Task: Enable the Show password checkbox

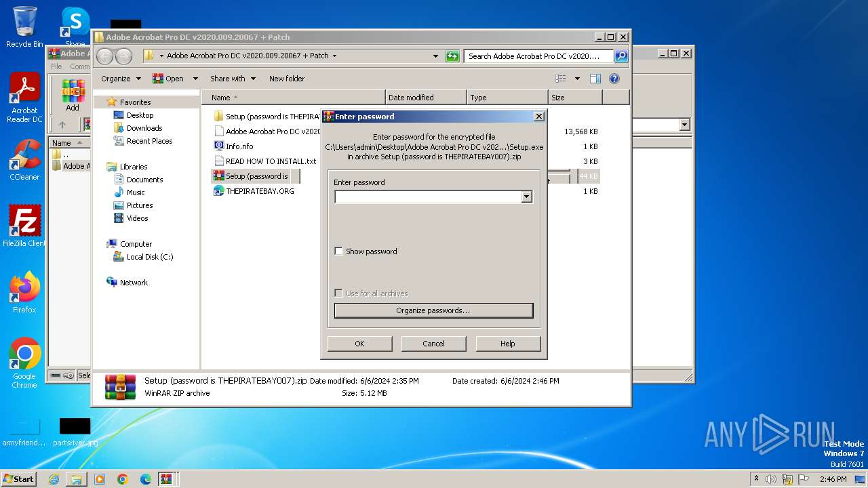Action: (x=339, y=251)
